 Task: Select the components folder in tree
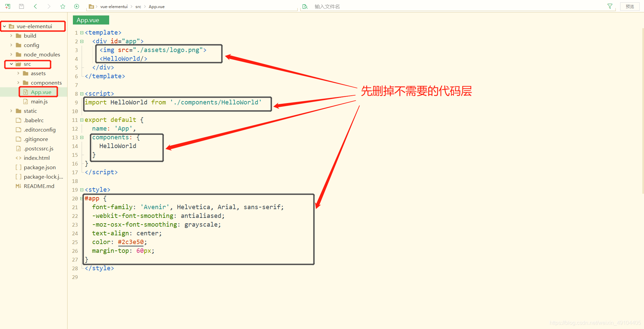(x=46, y=83)
